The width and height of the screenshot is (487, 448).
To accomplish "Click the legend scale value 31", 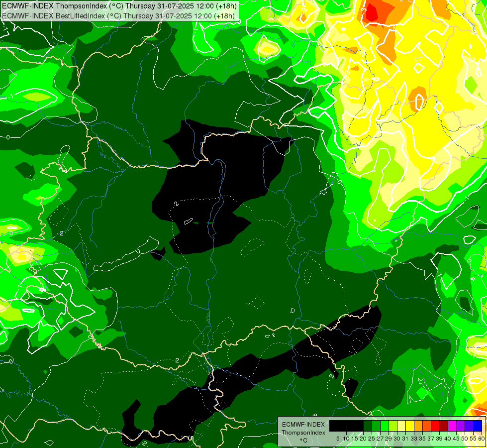I will [405, 439].
